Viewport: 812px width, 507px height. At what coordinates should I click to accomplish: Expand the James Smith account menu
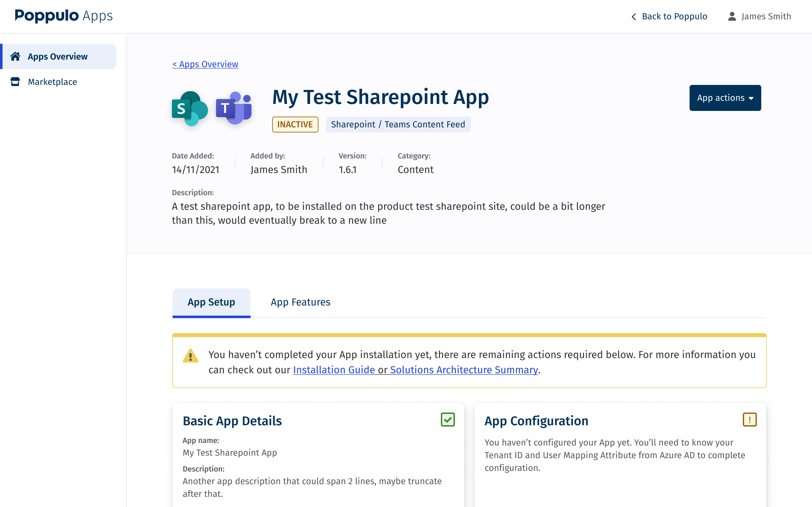pyautogui.click(x=766, y=16)
